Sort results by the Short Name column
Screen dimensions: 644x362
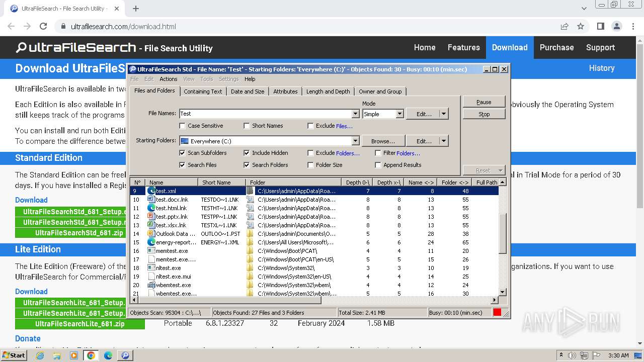[222, 183]
